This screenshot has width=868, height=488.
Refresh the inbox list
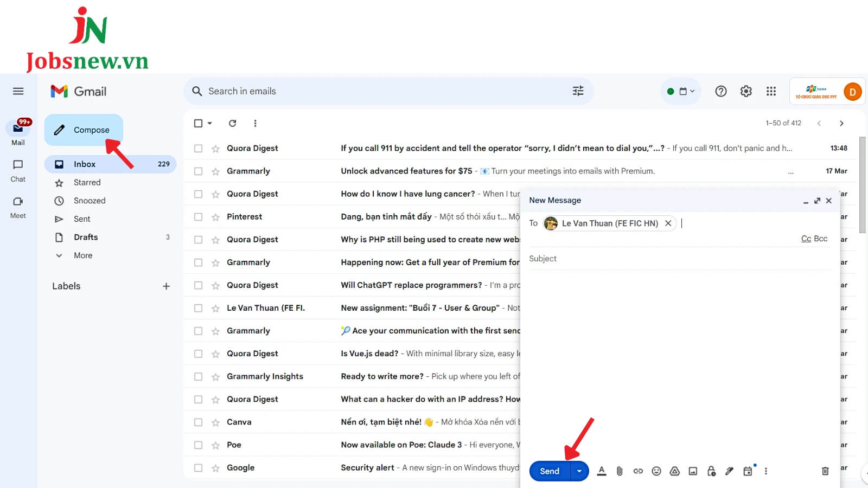coord(233,124)
